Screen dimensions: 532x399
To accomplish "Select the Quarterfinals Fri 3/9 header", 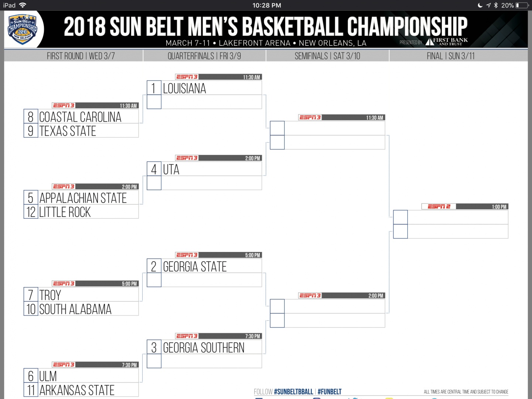I will 204,56.
